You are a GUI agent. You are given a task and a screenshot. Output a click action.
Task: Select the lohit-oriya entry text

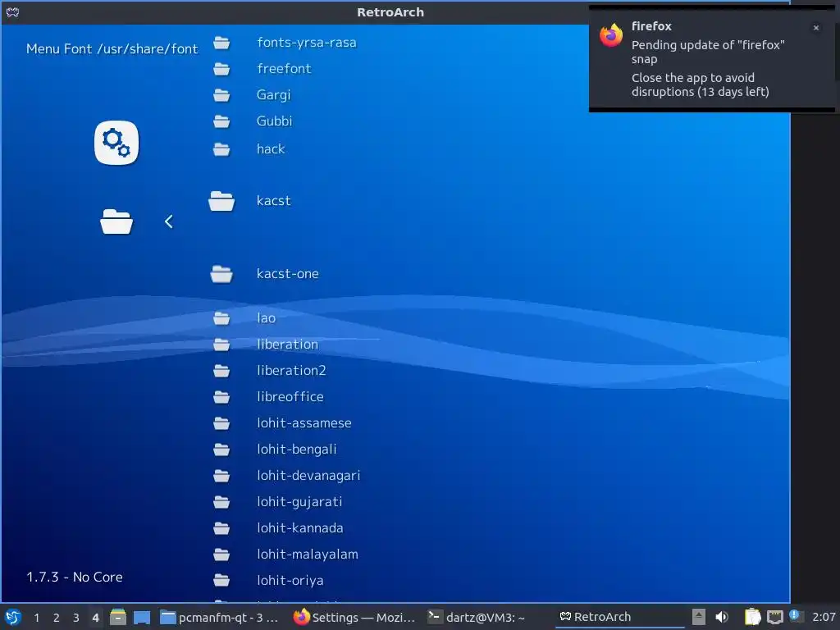[290, 580]
